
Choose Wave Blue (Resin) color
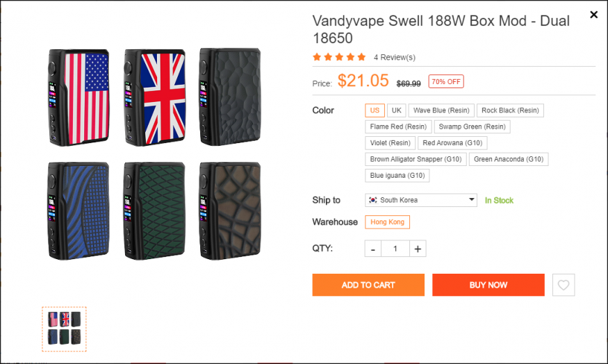(441, 110)
